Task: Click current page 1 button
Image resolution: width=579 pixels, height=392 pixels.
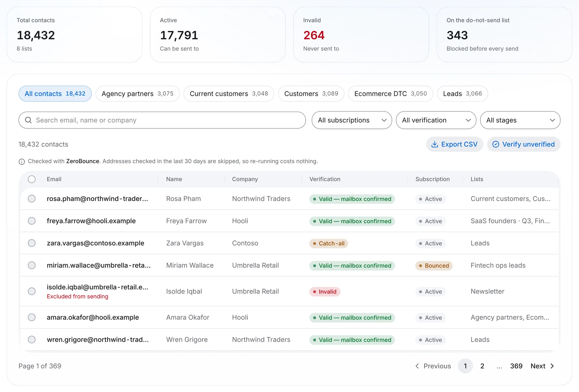Action: pos(465,366)
